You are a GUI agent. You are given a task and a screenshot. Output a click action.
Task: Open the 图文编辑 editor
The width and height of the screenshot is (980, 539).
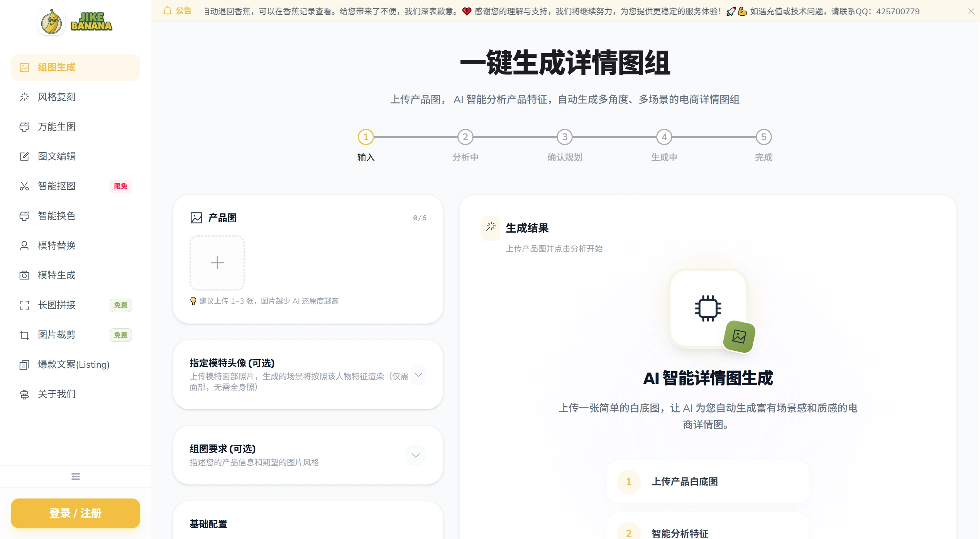coord(56,156)
